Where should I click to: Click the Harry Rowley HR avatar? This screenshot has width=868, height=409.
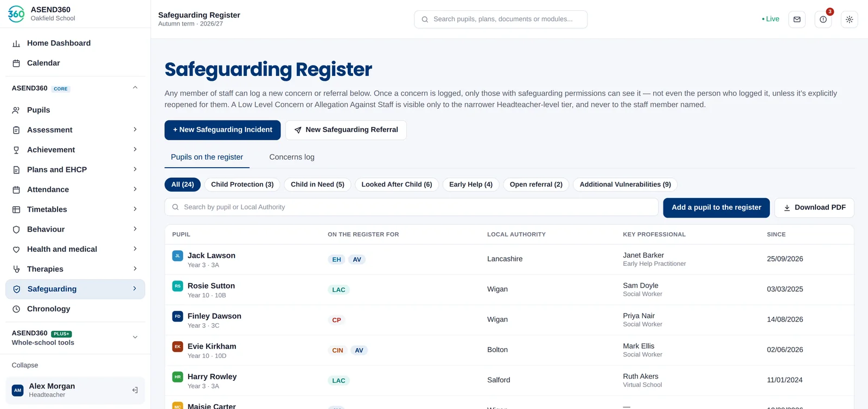click(177, 376)
